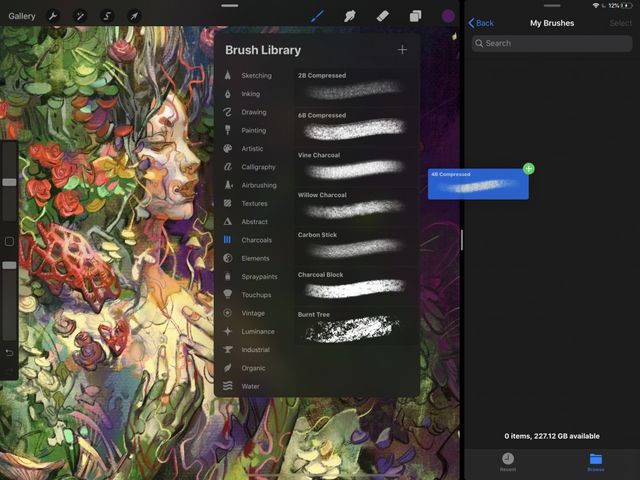Activate the Transform arrow tool

tap(134, 16)
